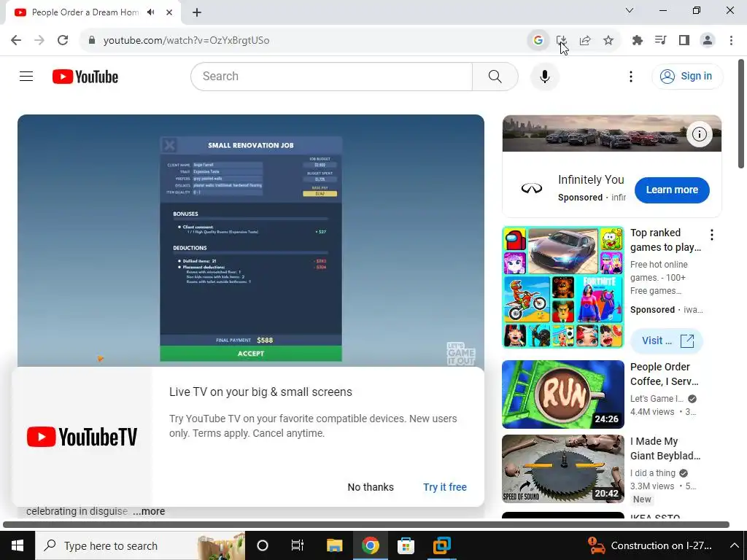The image size is (747, 560).
Task: Click the Google icon in address bar
Action: click(538, 40)
